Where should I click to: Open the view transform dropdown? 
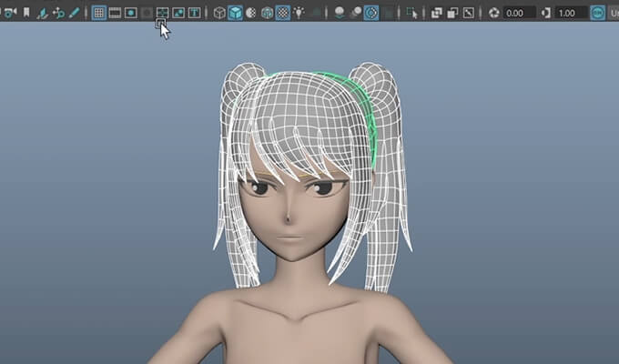(614, 13)
